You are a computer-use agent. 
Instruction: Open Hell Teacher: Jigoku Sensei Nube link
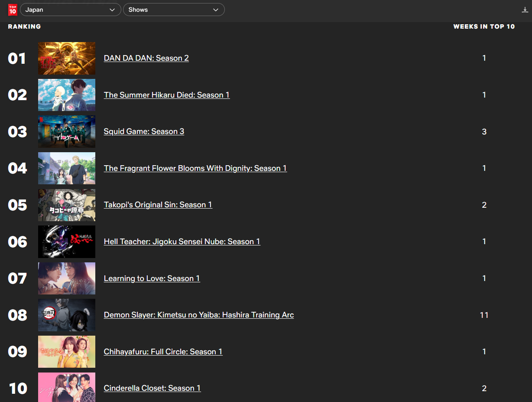coord(182,242)
